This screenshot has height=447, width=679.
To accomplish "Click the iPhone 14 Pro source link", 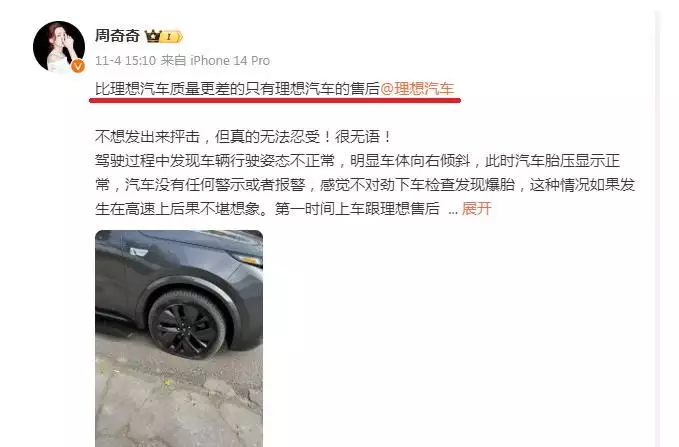I will [x=230, y=60].
